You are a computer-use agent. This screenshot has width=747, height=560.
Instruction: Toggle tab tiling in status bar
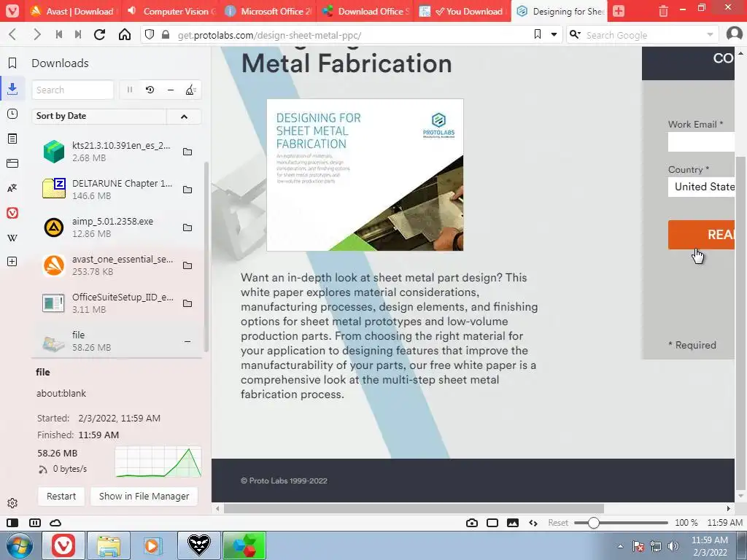coord(35,523)
